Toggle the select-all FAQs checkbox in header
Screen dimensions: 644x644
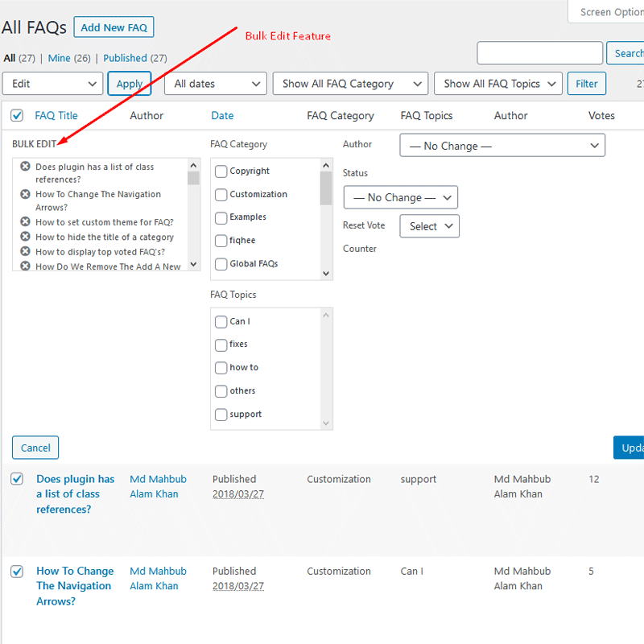pos(17,115)
